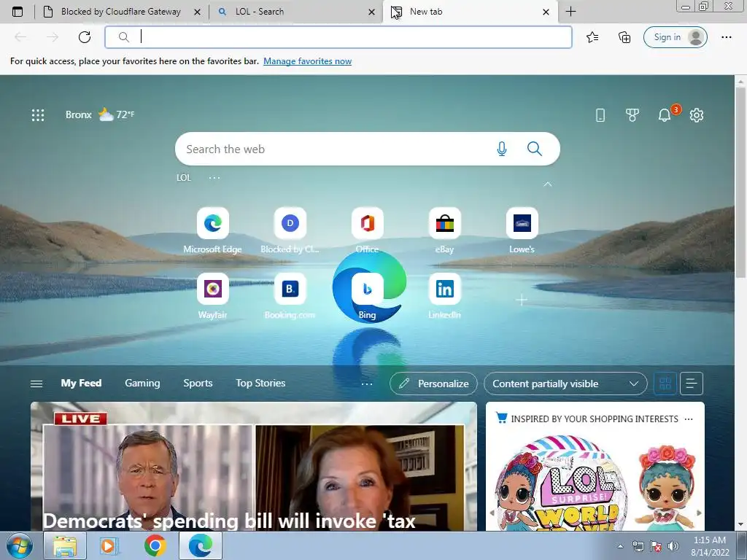The height and width of the screenshot is (560, 747).
Task: Open the LinkedIn quick link tile
Action: (x=444, y=296)
